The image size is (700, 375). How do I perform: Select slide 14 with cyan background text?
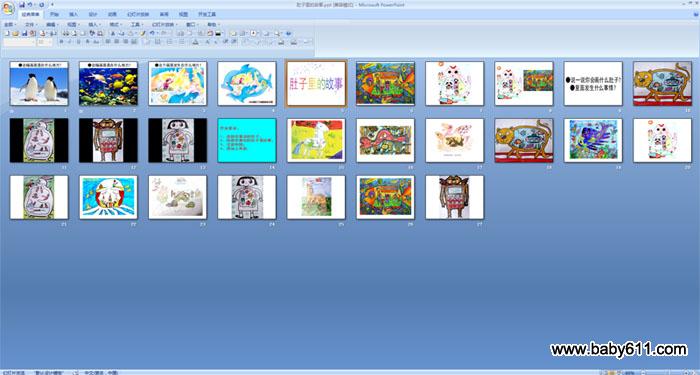click(x=247, y=140)
